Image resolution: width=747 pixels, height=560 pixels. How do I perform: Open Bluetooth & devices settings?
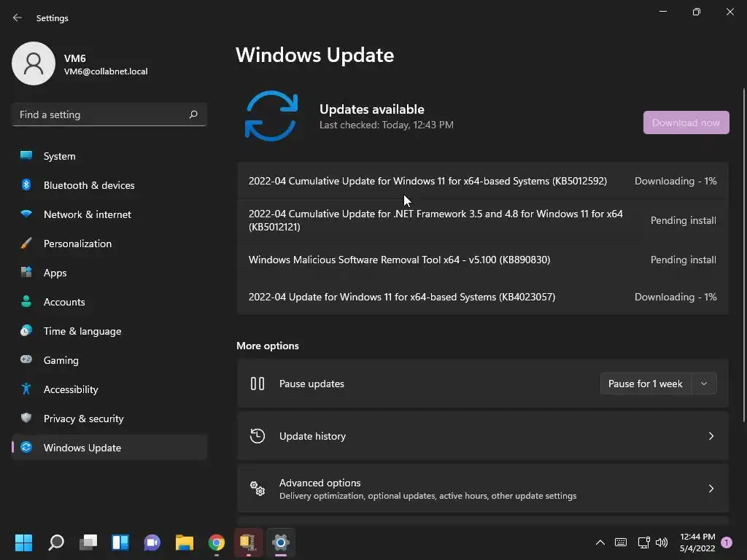point(109,185)
